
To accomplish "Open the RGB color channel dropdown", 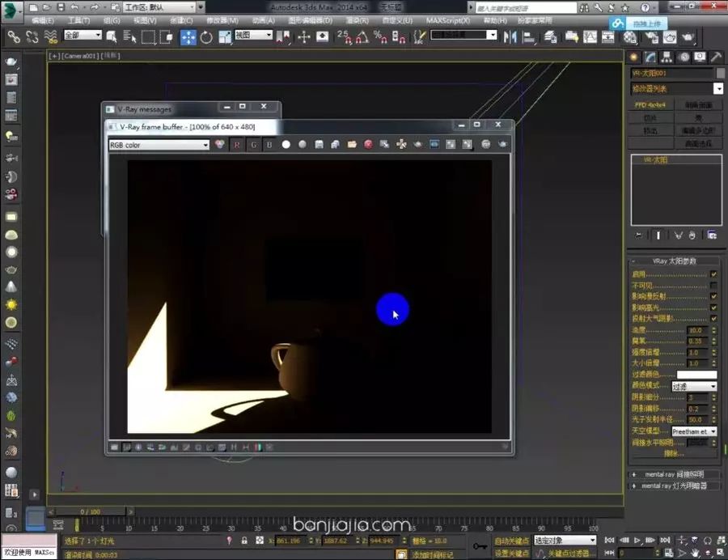I will click(159, 145).
